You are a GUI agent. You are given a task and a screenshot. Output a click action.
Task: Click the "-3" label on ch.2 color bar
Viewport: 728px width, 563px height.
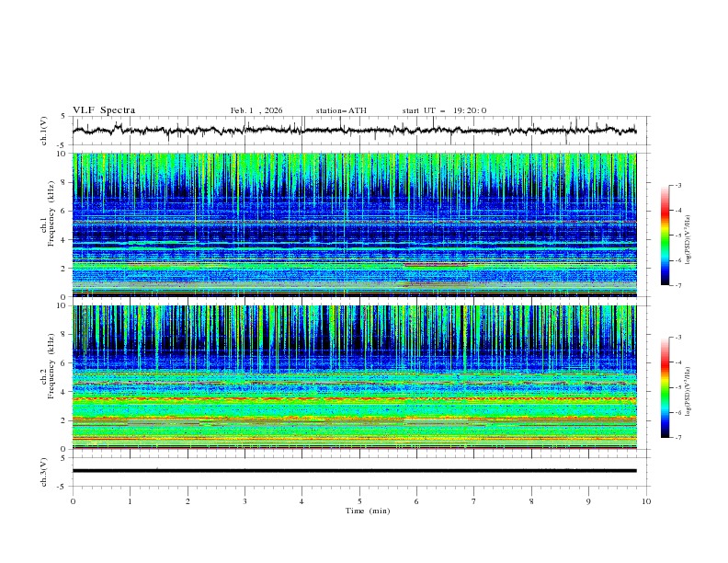tap(677, 338)
